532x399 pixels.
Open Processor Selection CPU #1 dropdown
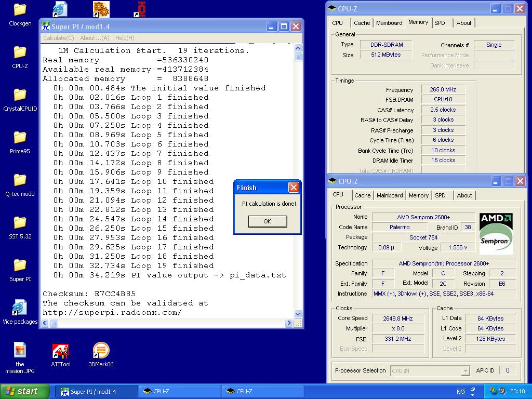pos(430,371)
